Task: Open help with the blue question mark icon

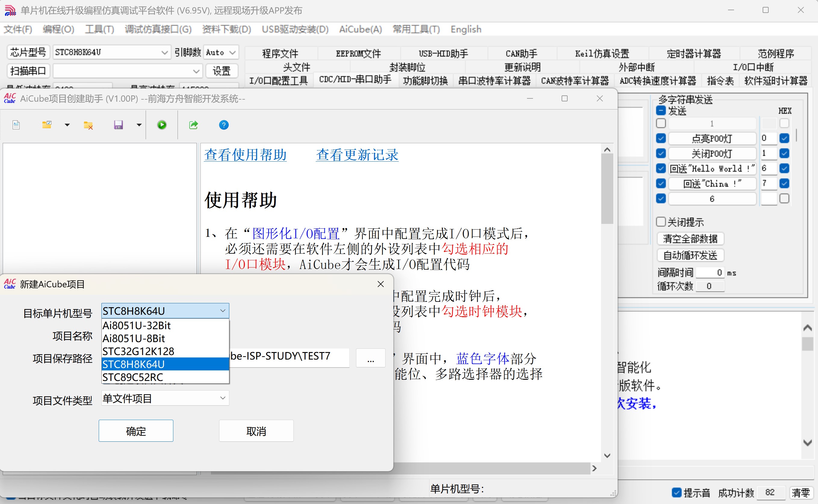Action: click(x=224, y=125)
